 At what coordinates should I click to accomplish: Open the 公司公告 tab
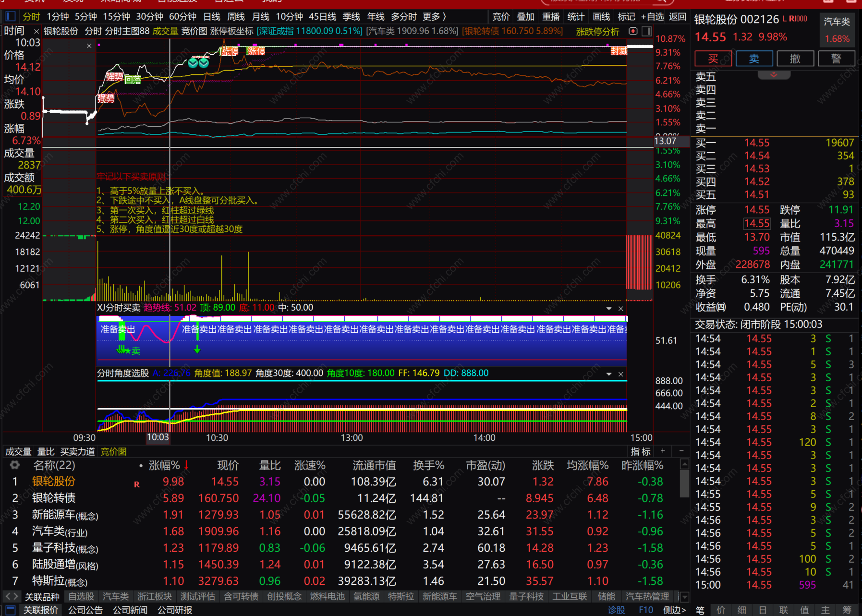coord(85,610)
